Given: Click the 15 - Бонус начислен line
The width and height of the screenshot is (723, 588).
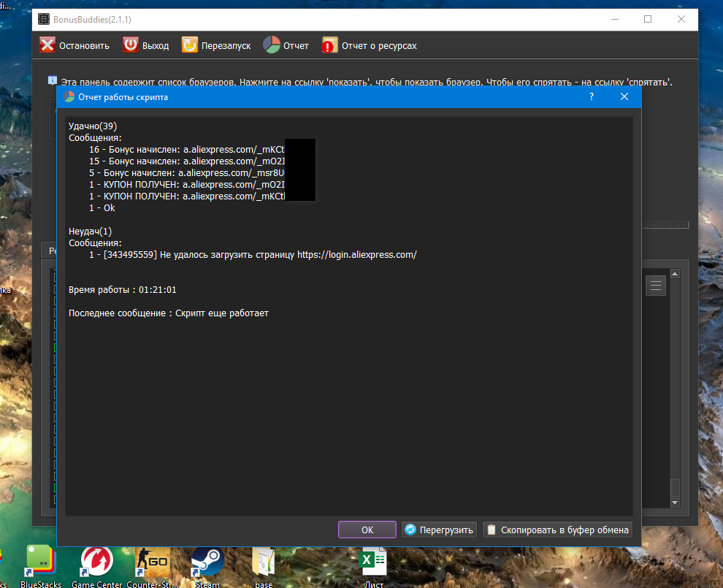Looking at the screenshot, I should click(x=187, y=161).
